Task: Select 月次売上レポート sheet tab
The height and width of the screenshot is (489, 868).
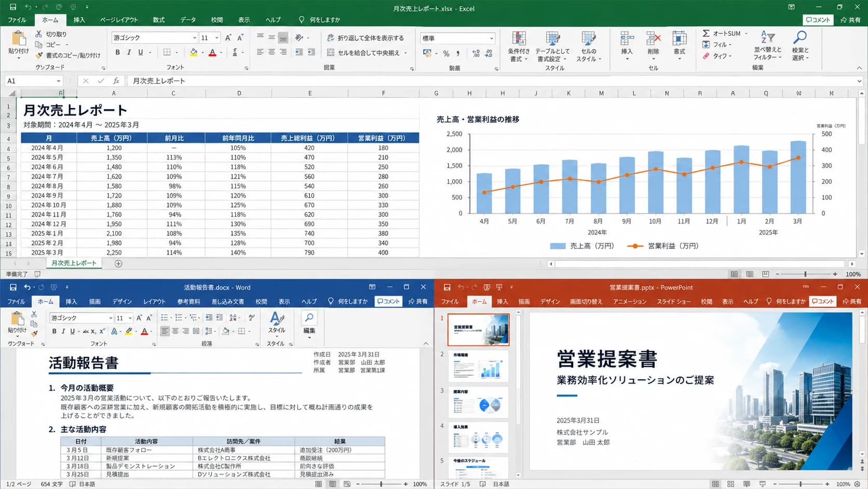Action: point(74,263)
